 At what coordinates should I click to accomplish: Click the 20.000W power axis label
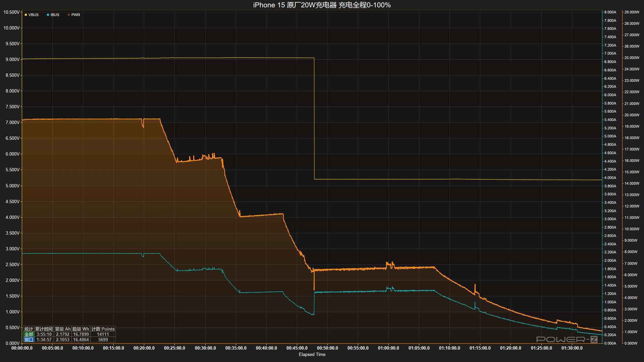coord(632,115)
